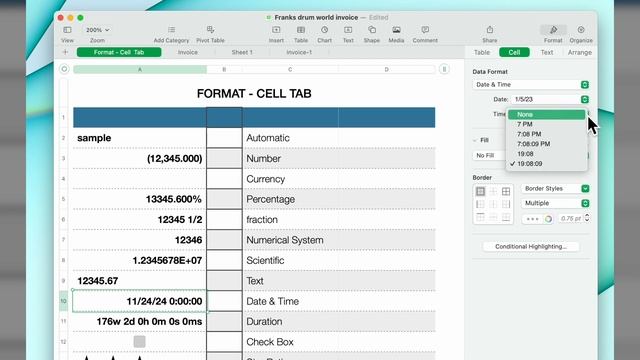
Task: Open Conditional Highlighting
Action: pyautogui.click(x=531, y=247)
